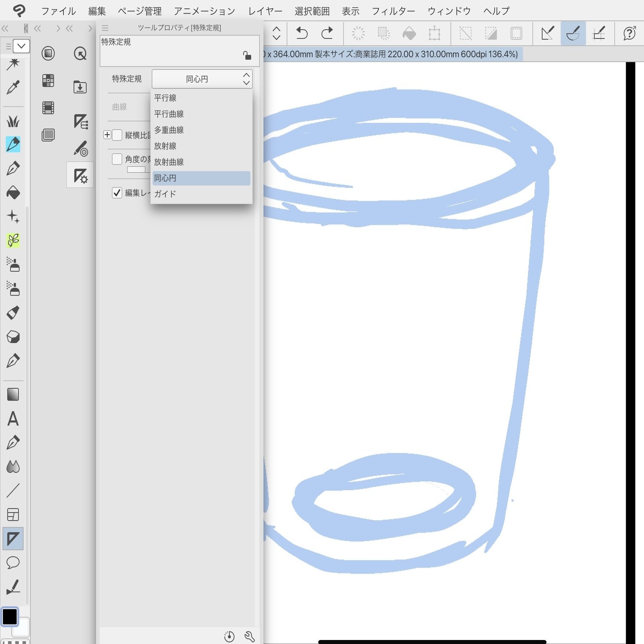Click the black main color swatch
The image size is (644, 644).
[10, 616]
